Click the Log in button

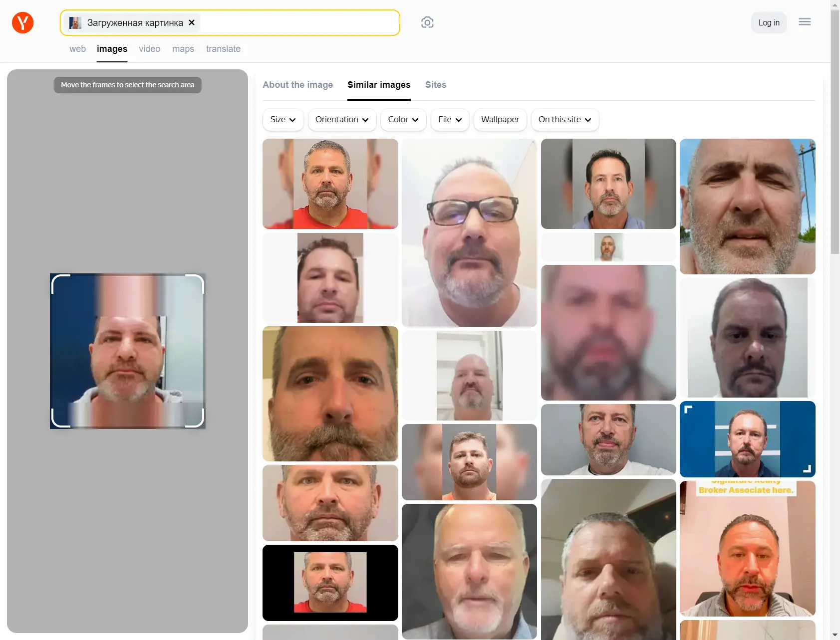(768, 22)
